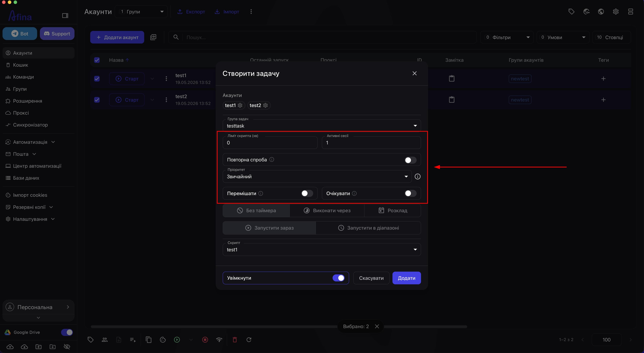Close the Створити задачу dialog
This screenshot has width=644, height=353.
click(x=415, y=73)
